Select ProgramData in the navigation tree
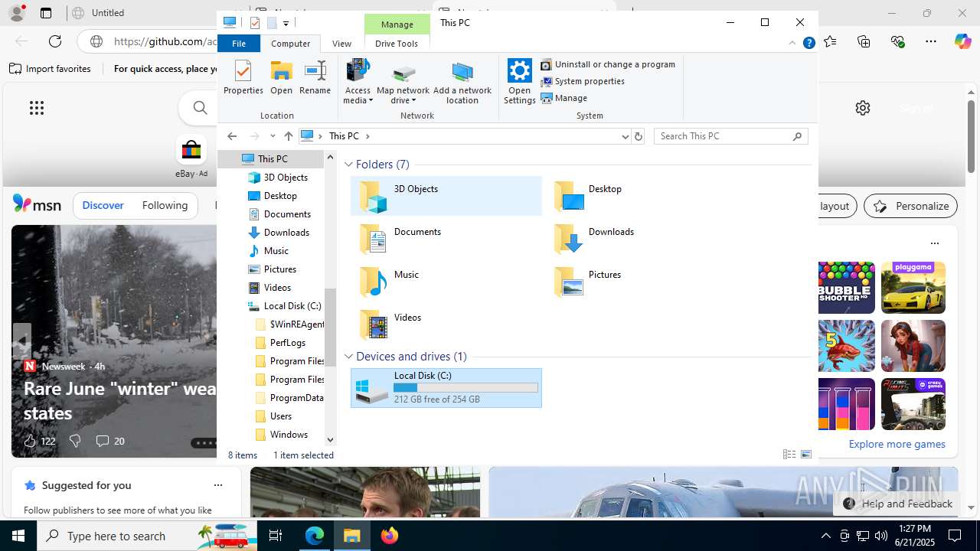980x551 pixels. 297,398
